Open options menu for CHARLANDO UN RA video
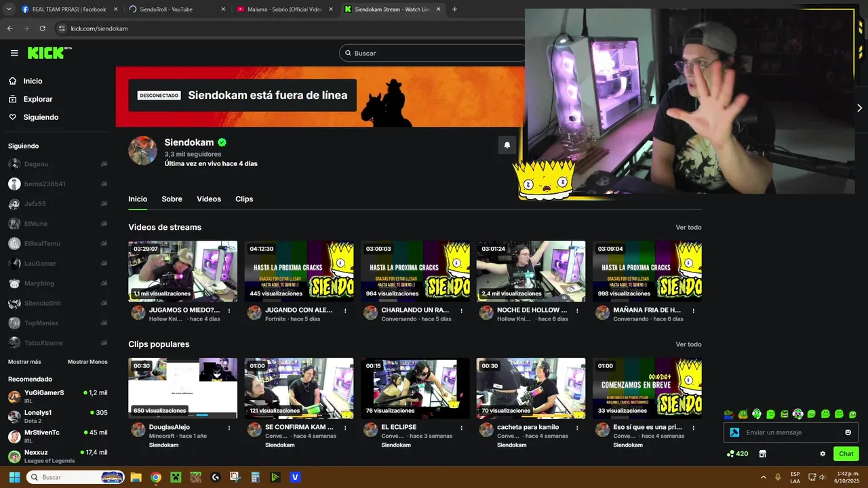Screen dimensions: 868x488 point(461,311)
